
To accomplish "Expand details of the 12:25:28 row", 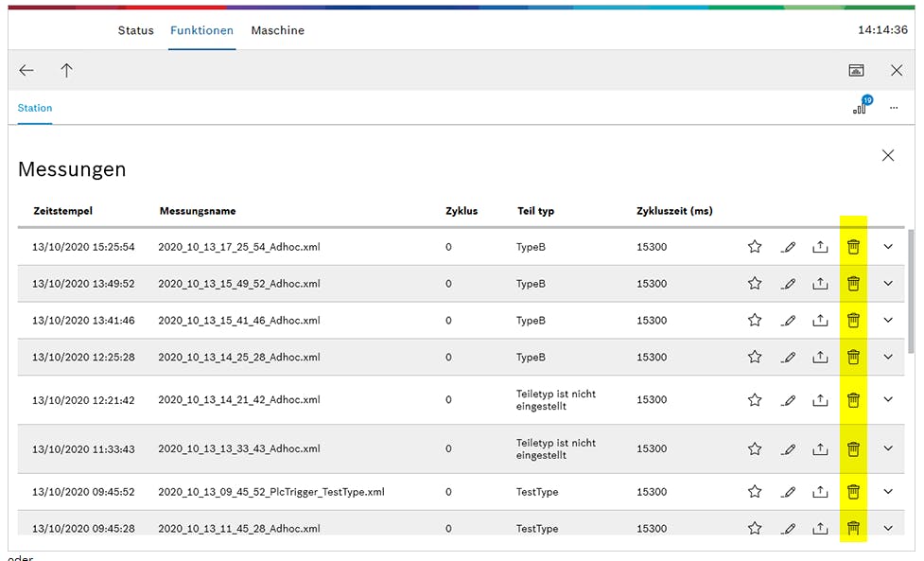I will (888, 357).
